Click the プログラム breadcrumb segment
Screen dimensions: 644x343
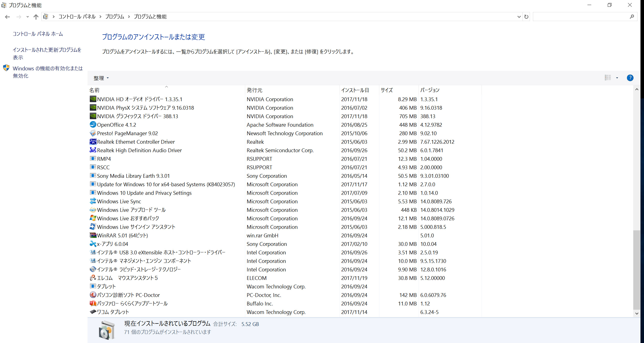point(114,17)
